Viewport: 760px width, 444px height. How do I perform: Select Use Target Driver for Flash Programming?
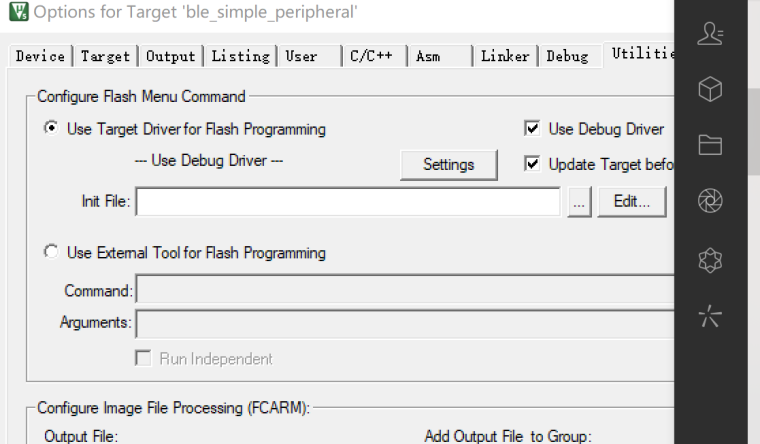[51, 129]
